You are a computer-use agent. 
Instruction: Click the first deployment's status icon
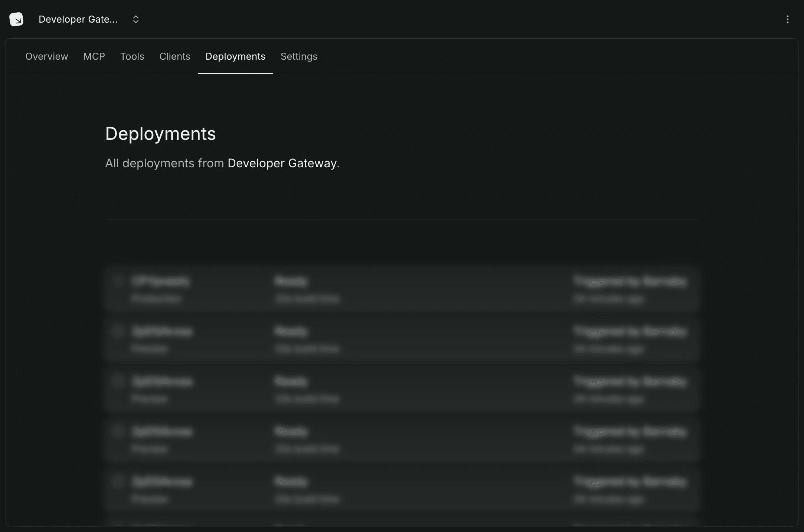tap(118, 281)
